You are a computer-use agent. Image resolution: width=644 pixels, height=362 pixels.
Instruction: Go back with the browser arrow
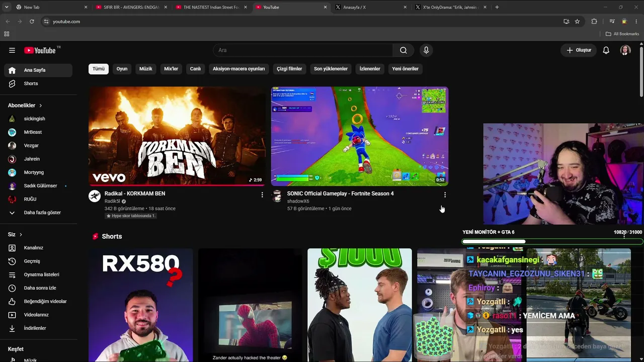point(8,22)
